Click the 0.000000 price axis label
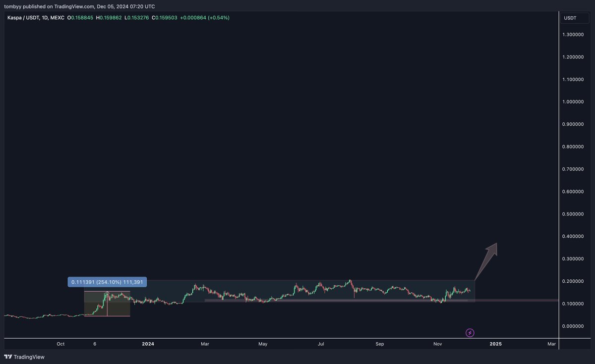The height and width of the screenshot is (364, 595). point(574,326)
